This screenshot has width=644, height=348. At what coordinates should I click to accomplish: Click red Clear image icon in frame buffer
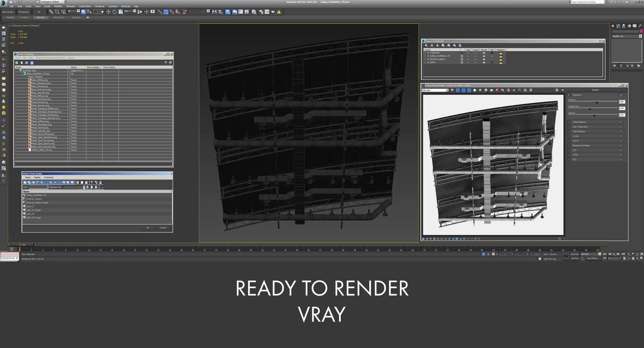497,90
